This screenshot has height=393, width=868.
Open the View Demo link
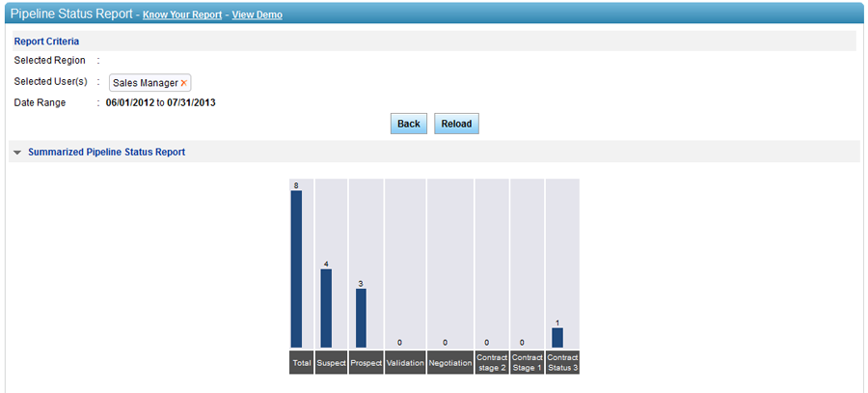pyautogui.click(x=258, y=15)
